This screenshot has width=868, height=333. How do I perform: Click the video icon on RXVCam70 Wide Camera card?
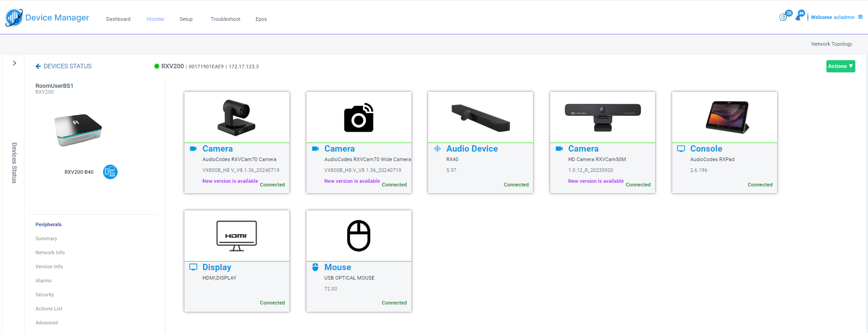click(316, 149)
